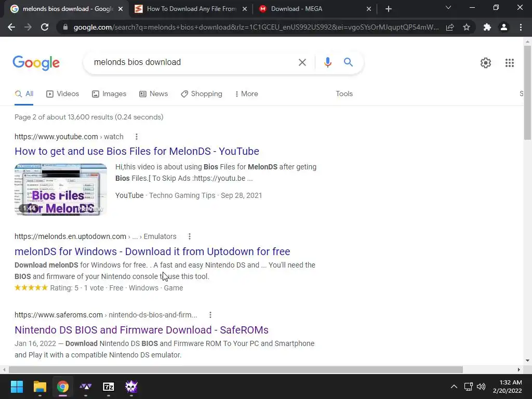Clear the Google search box
The image size is (532, 399).
(x=302, y=62)
